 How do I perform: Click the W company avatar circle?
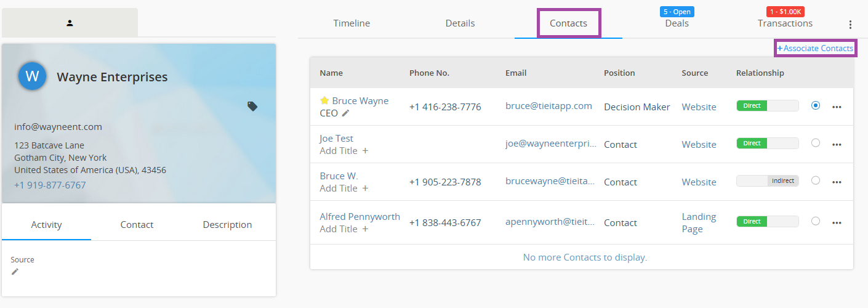[x=33, y=76]
